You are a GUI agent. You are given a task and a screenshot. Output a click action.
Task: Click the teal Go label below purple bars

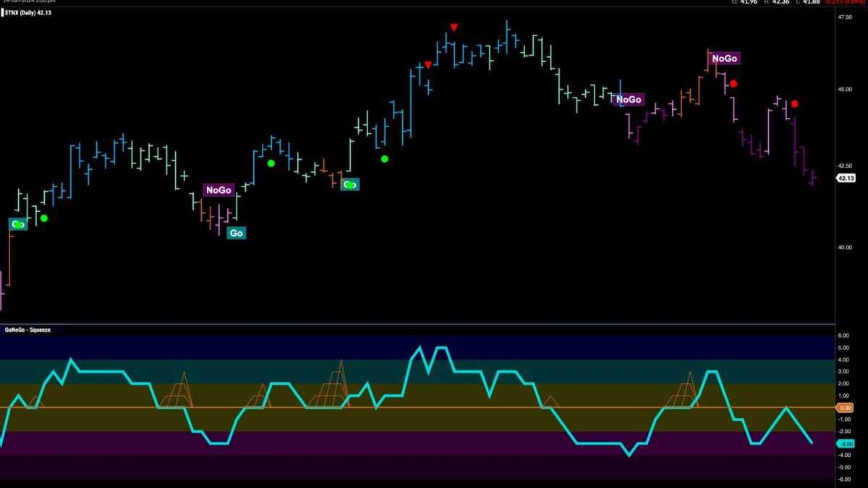click(x=236, y=233)
